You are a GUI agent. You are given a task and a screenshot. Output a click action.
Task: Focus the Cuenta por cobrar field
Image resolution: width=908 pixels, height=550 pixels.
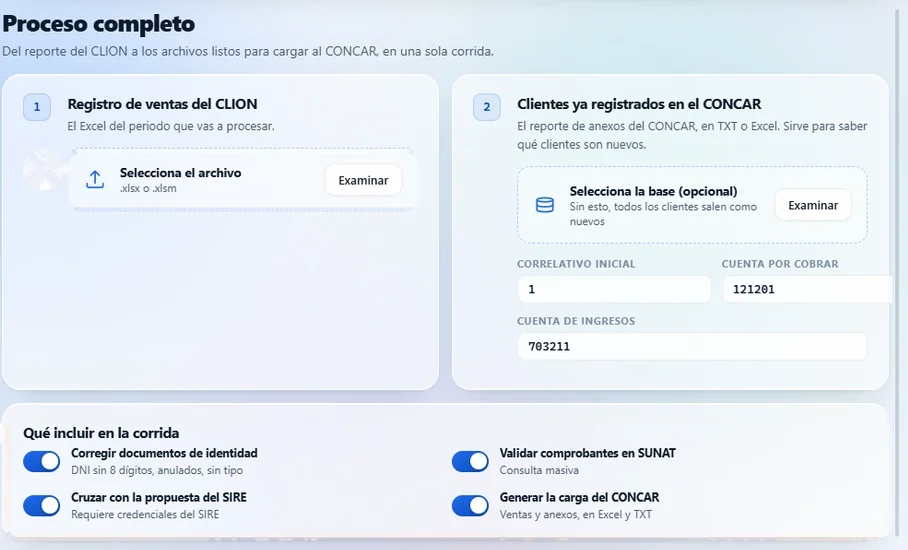(809, 289)
